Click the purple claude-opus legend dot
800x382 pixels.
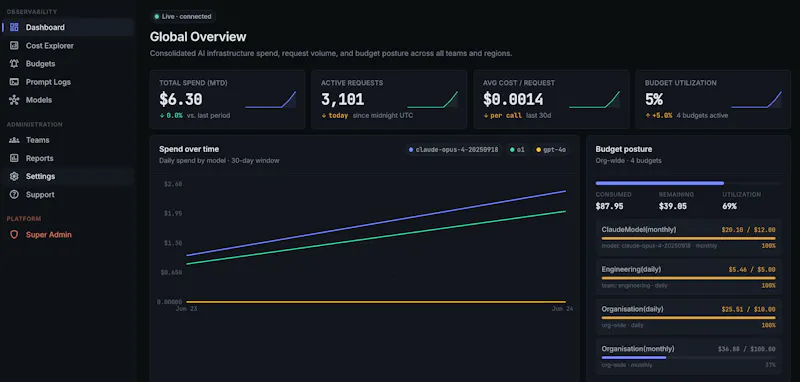[x=411, y=150]
